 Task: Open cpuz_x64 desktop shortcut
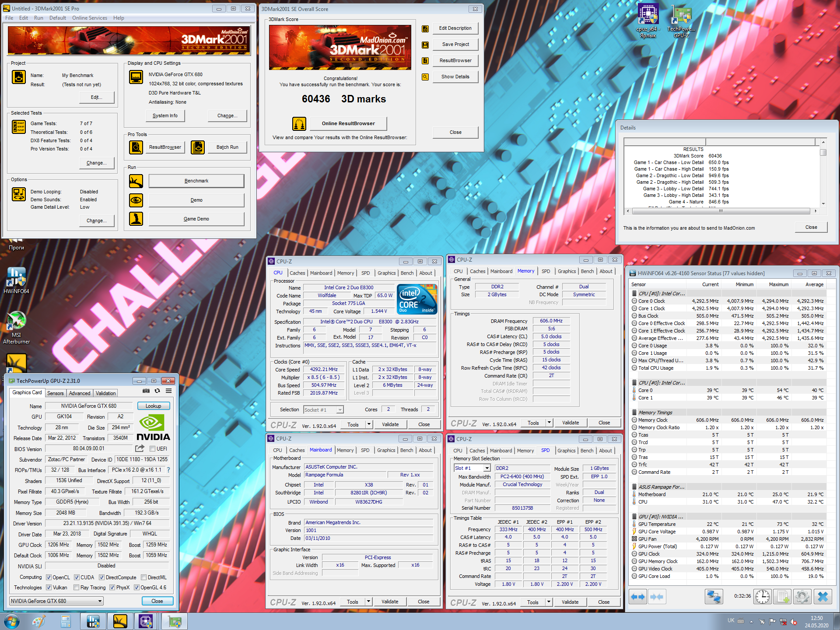[x=648, y=21]
